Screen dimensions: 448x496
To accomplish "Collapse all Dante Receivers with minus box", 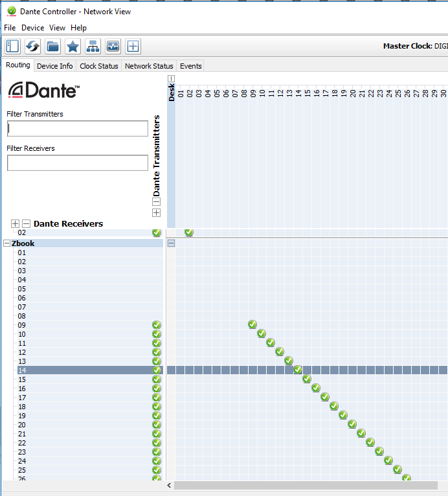I will click(27, 223).
